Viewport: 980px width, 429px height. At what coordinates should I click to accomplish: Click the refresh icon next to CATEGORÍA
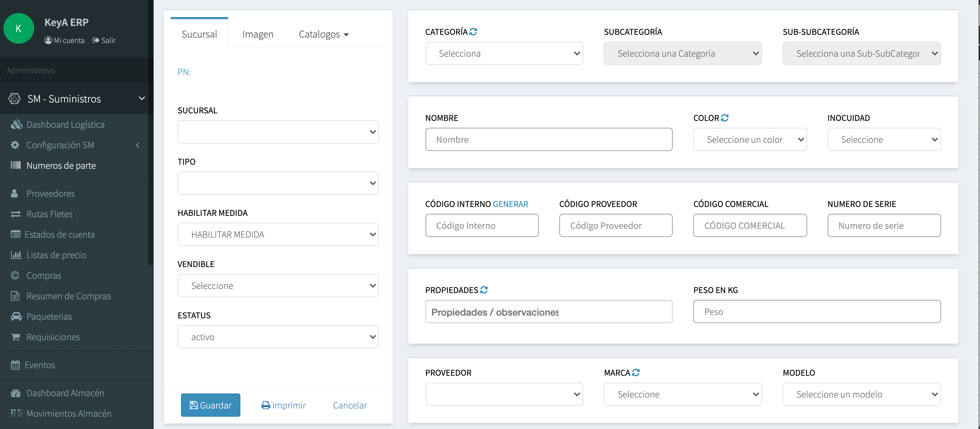(473, 32)
